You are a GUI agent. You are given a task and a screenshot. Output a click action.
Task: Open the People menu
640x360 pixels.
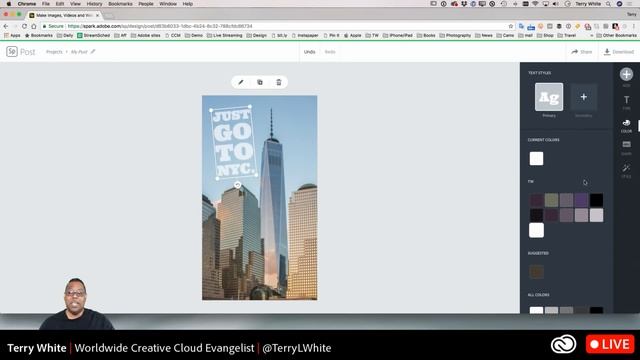[146, 4]
